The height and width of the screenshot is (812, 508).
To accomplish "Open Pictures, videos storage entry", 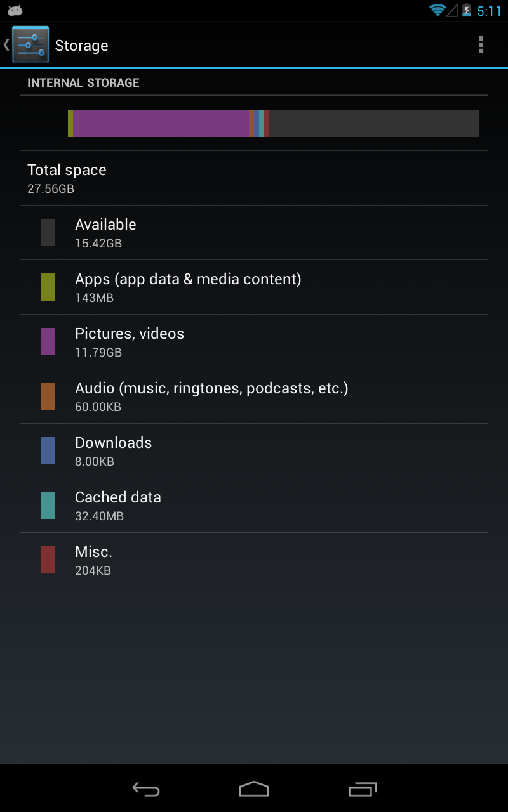I will point(254,342).
